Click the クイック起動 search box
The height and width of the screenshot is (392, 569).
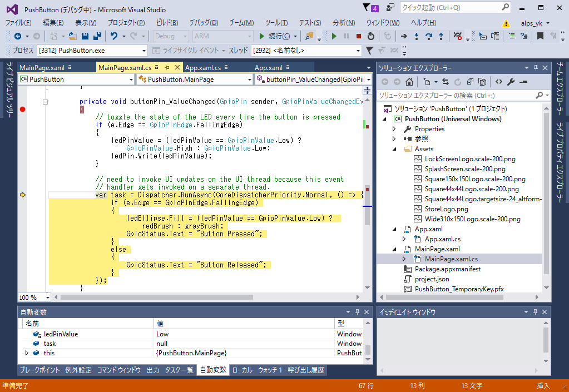click(456, 8)
